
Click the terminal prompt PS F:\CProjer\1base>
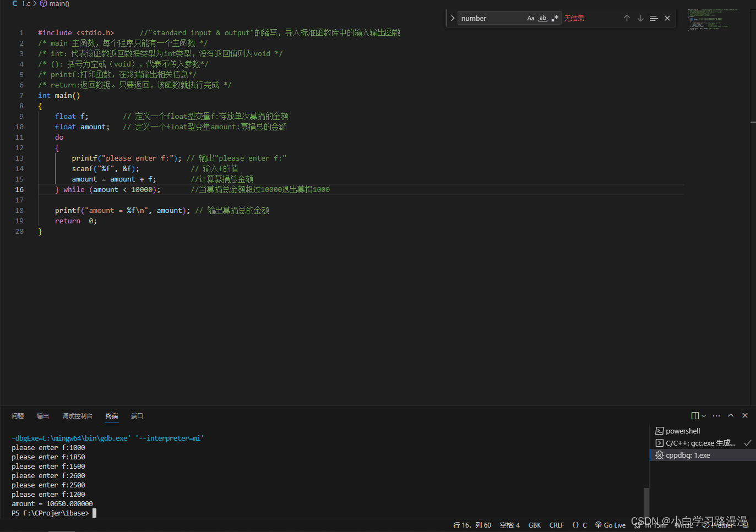(50, 513)
